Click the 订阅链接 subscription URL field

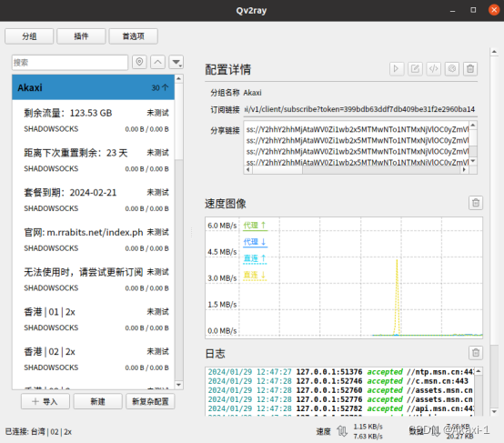click(360, 109)
